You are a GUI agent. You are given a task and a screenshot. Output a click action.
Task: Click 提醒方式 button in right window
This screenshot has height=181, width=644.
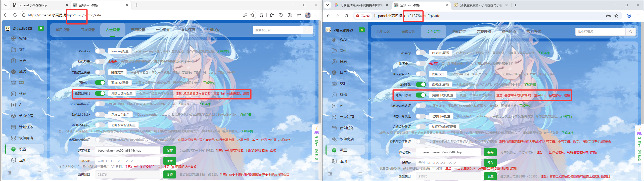pyautogui.click(x=438, y=74)
